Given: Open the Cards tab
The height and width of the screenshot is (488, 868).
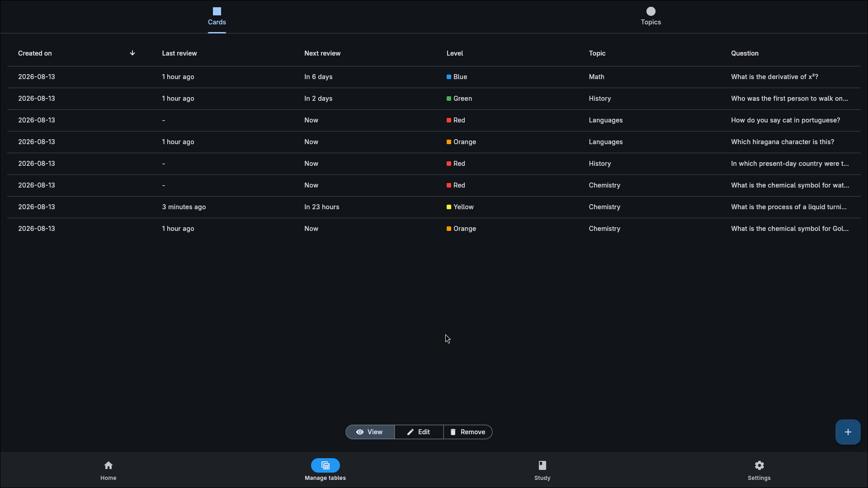Looking at the screenshot, I should click(217, 17).
